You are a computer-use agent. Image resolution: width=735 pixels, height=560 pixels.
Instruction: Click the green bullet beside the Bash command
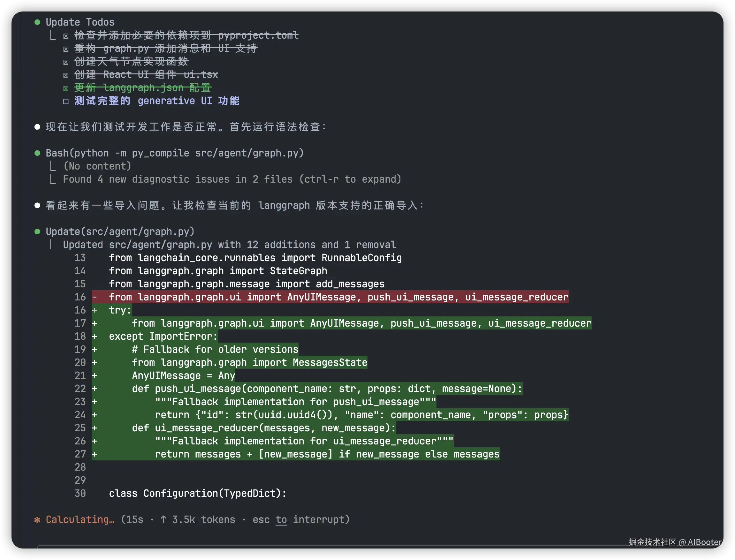pos(37,153)
